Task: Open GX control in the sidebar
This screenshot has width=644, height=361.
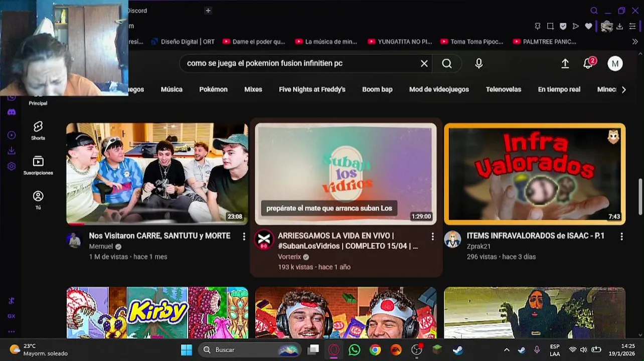Action: click(x=12, y=316)
